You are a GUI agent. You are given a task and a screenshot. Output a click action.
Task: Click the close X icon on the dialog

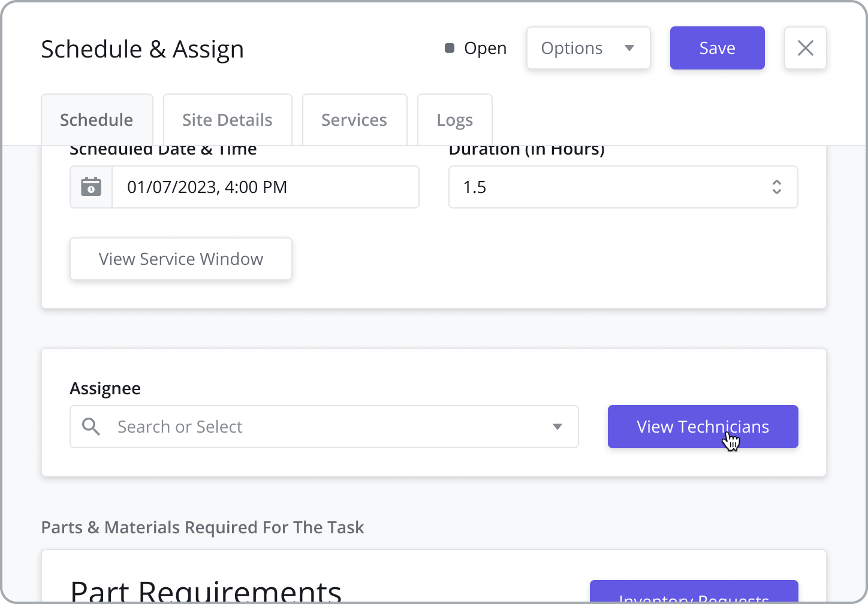tap(805, 48)
